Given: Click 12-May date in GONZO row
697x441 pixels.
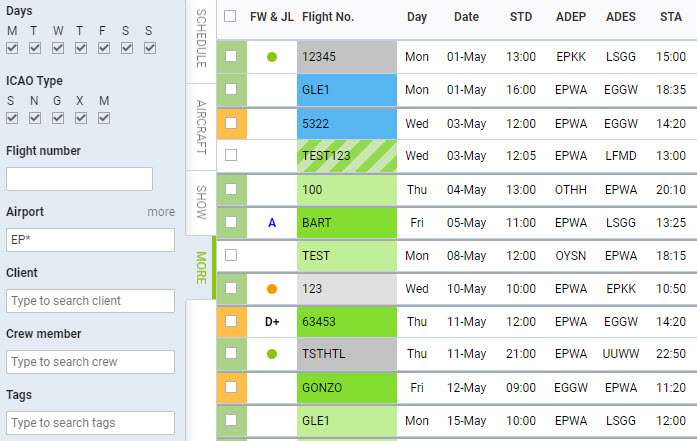Looking at the screenshot, I should coord(466,388).
